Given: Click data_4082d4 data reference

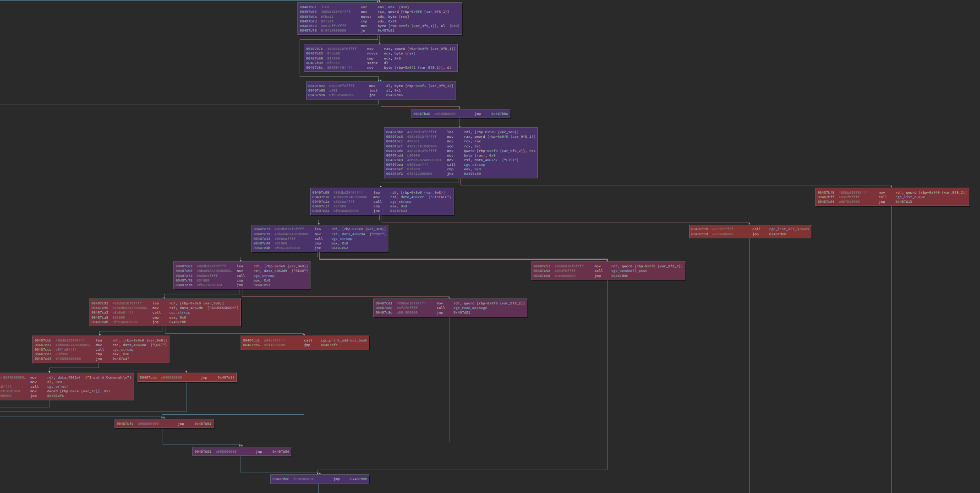Looking at the screenshot, I should click(353, 234).
